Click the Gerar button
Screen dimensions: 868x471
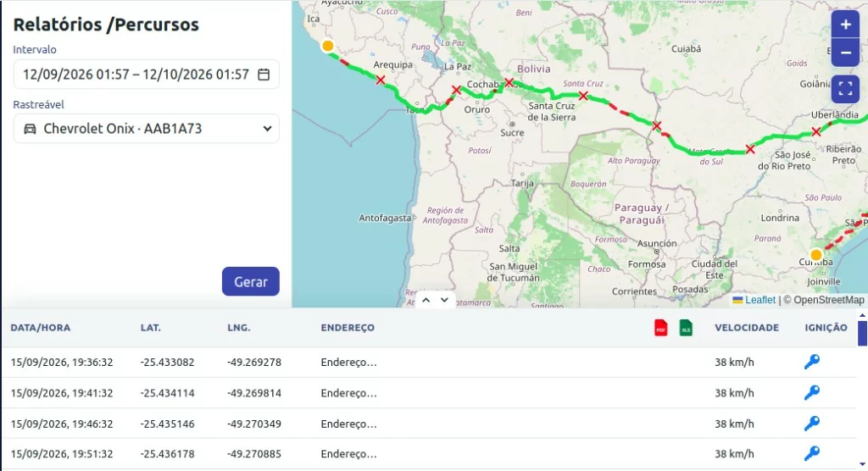251,282
